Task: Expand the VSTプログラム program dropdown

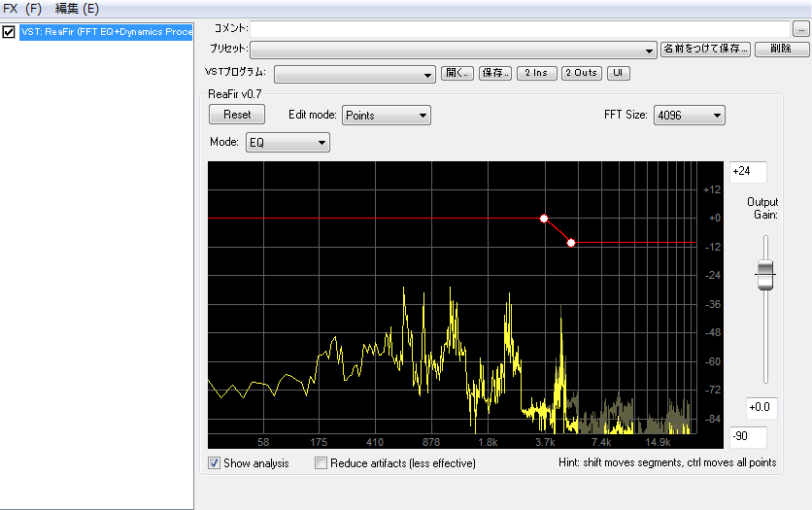Action: pyautogui.click(x=355, y=74)
